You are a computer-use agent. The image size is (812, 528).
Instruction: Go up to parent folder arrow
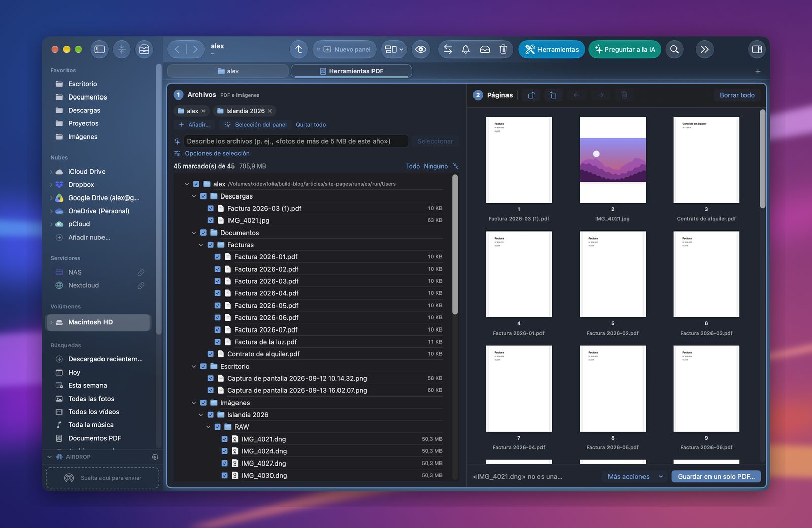[x=299, y=49]
